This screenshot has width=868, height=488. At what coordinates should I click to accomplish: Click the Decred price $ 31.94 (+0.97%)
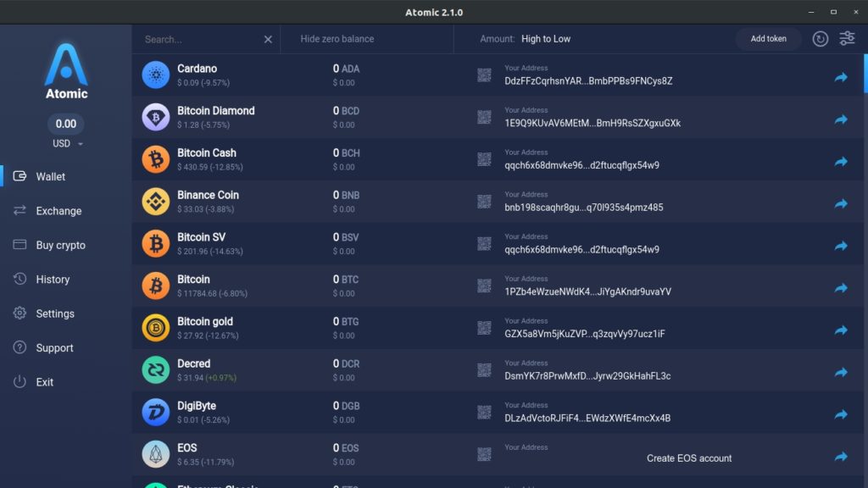click(207, 378)
